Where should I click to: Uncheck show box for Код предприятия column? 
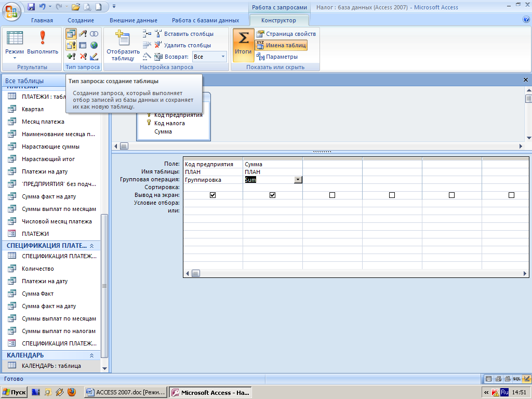pyautogui.click(x=212, y=195)
